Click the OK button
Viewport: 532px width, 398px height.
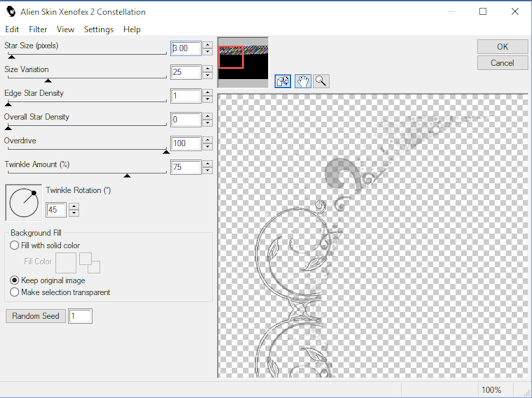[502, 46]
